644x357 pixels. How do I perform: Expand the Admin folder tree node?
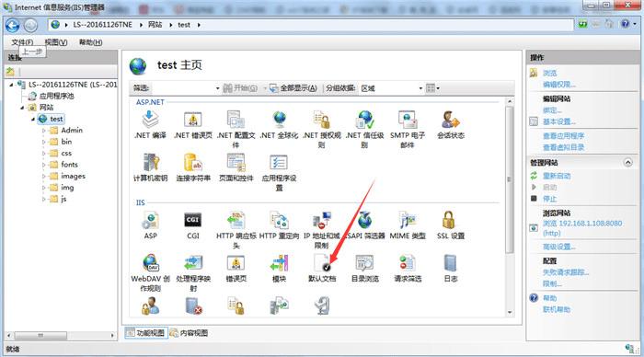pyautogui.click(x=44, y=131)
